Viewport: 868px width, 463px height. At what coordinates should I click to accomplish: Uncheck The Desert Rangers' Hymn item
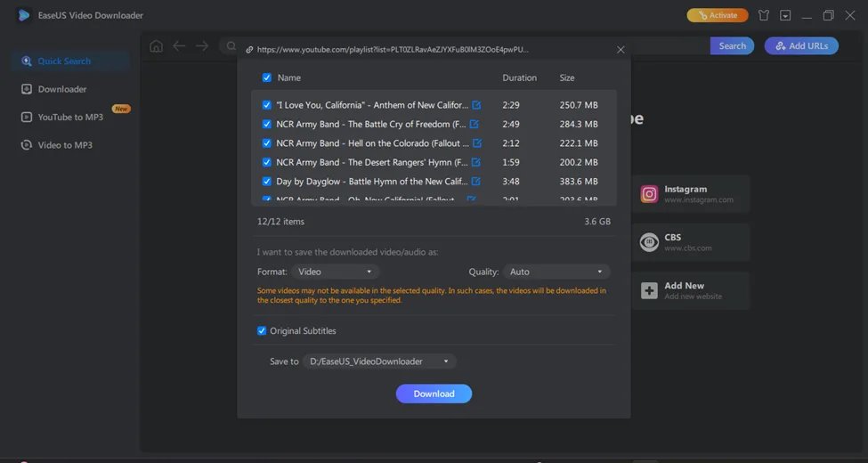267,162
